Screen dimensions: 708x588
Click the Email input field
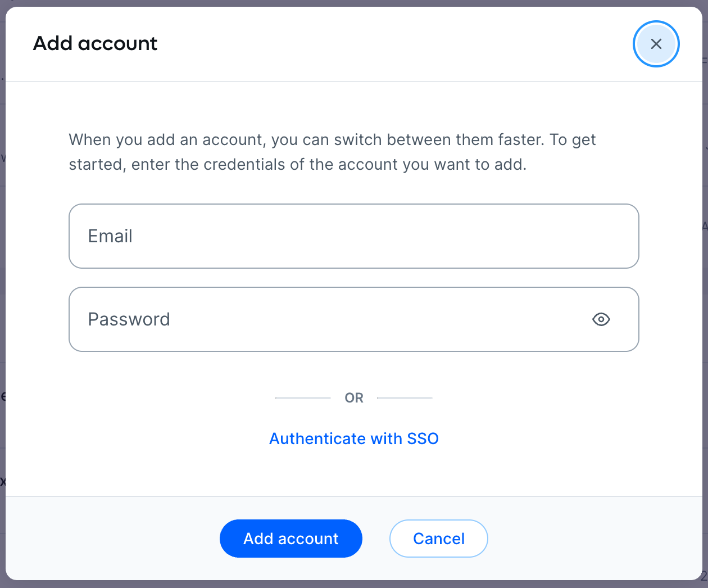tap(353, 236)
